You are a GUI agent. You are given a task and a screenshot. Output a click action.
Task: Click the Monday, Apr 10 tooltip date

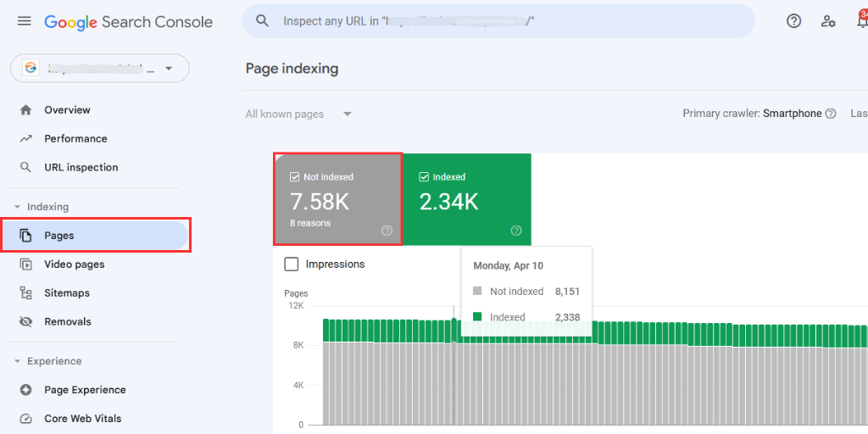509,265
